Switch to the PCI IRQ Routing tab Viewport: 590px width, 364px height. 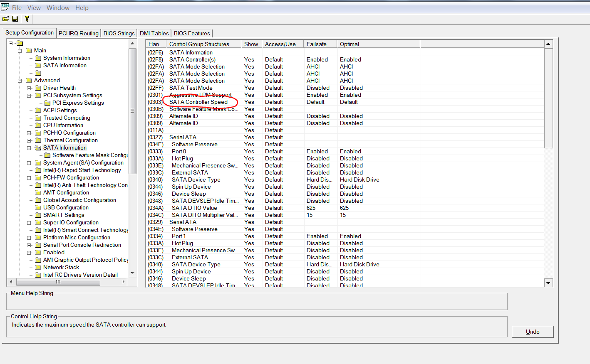(79, 33)
